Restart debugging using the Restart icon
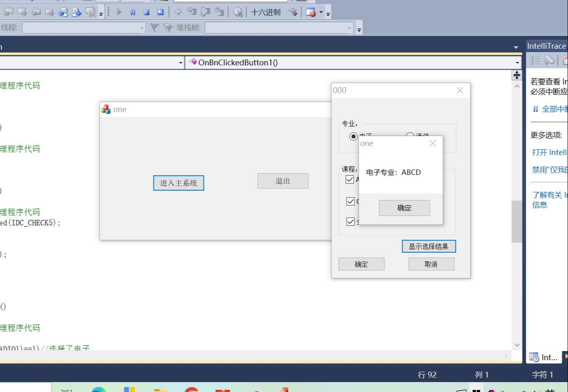The height and width of the screenshot is (392, 568). 160,12
